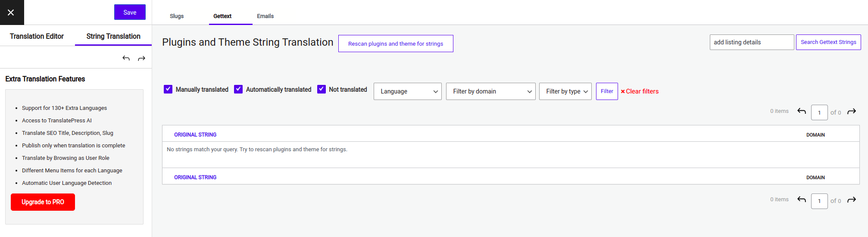Click the undo arrow in sidebar
868x237 pixels.
tap(126, 58)
